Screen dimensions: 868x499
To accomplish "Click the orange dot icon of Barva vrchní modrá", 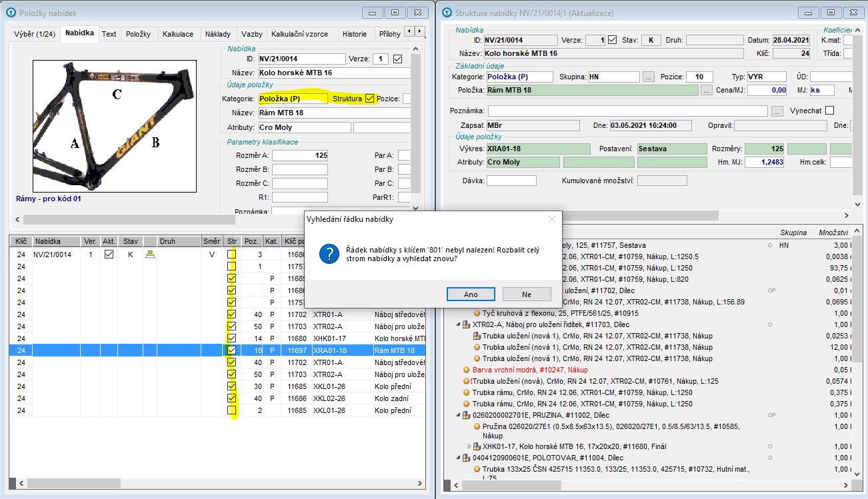I will 467,370.
